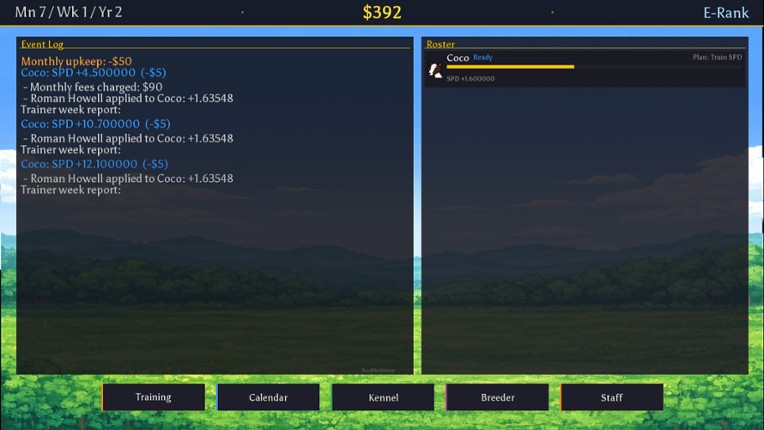Click Coco's blue Ready status label
Screen dimensions: 764x430
(483, 58)
